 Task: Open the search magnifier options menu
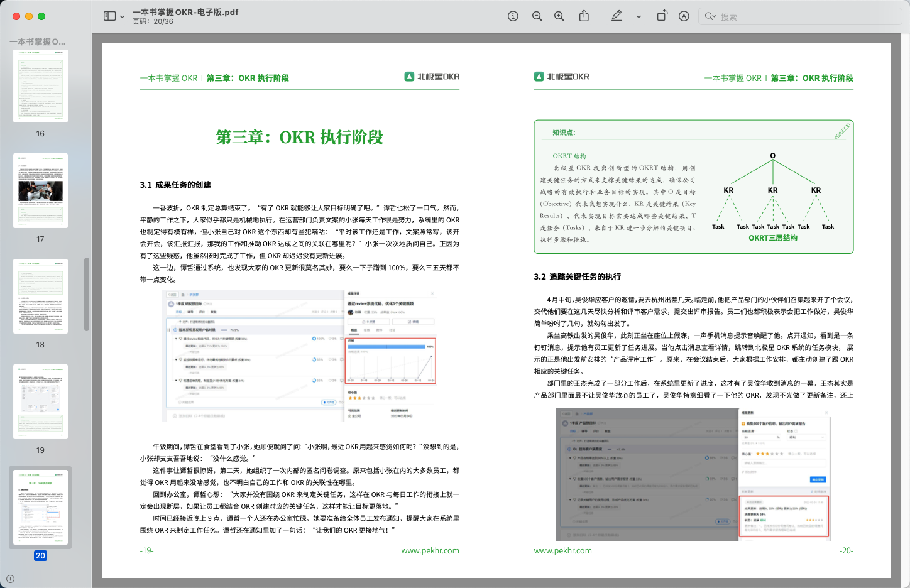click(710, 16)
